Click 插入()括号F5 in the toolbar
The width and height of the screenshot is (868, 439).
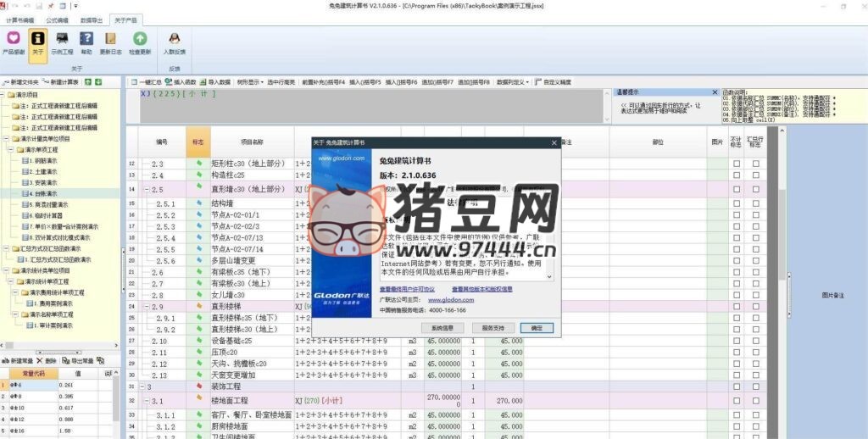coord(365,82)
